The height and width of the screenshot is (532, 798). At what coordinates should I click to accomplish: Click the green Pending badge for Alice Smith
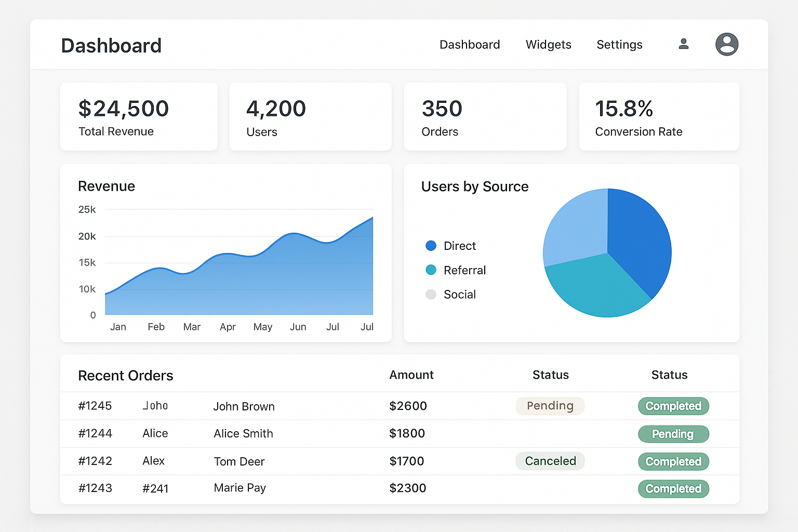(x=673, y=434)
